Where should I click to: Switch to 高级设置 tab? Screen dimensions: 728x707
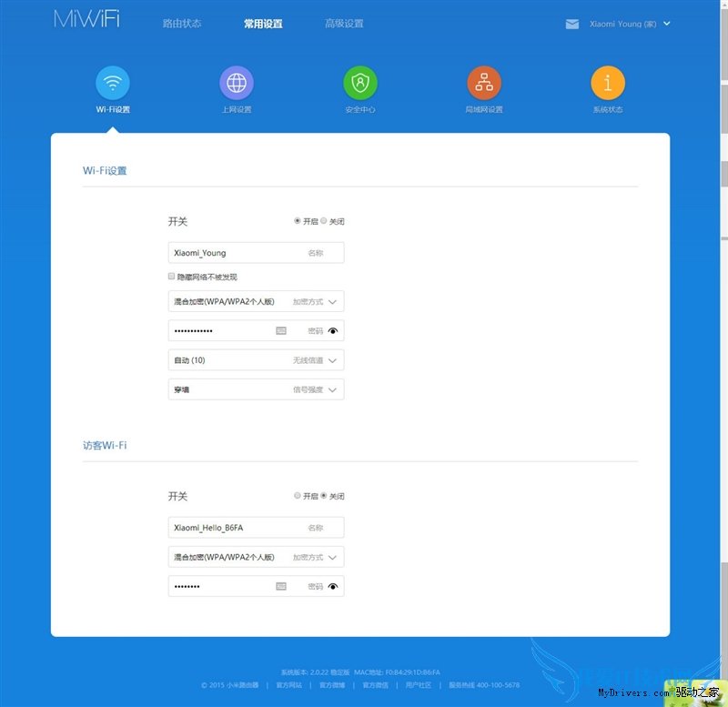pos(344,24)
